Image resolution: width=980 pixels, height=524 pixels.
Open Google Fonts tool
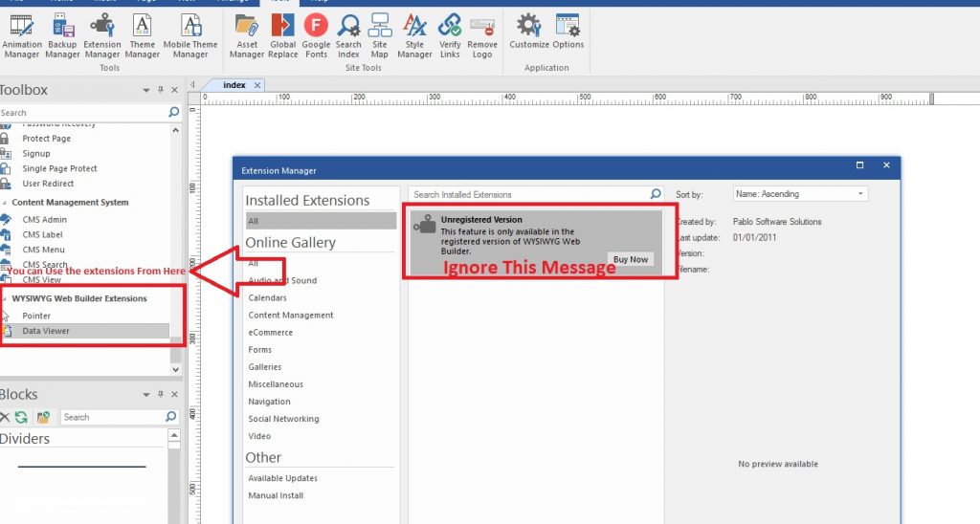(x=316, y=36)
